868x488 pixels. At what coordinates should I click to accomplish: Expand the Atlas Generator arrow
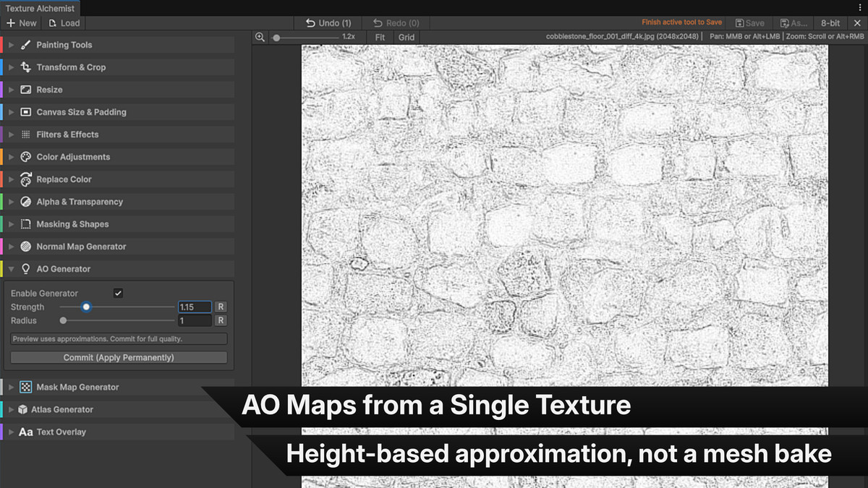pos(11,409)
